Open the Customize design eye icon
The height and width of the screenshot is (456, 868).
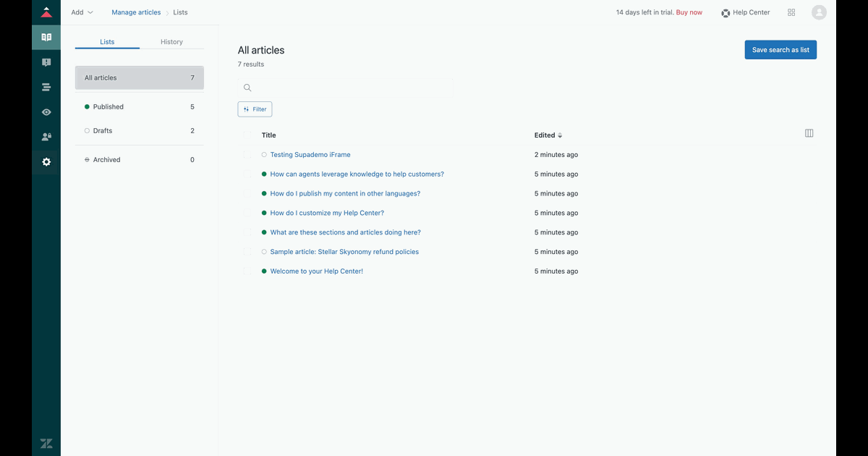46,112
